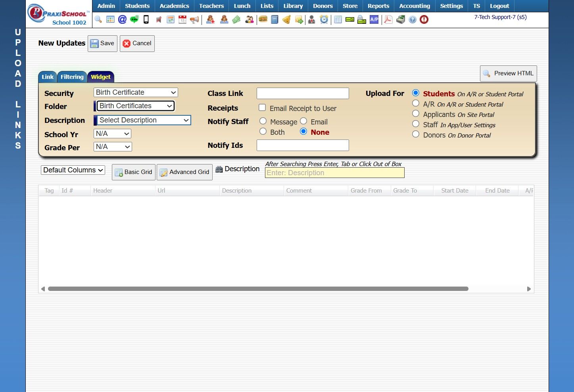574x392 pixels.
Task: Open the Donors menu
Action: (323, 6)
